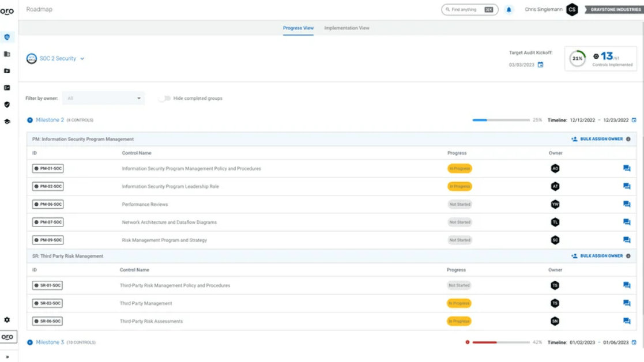This screenshot has height=362, width=644.
Task: Expand the Milestone 3 section
Action: [x=30, y=342]
